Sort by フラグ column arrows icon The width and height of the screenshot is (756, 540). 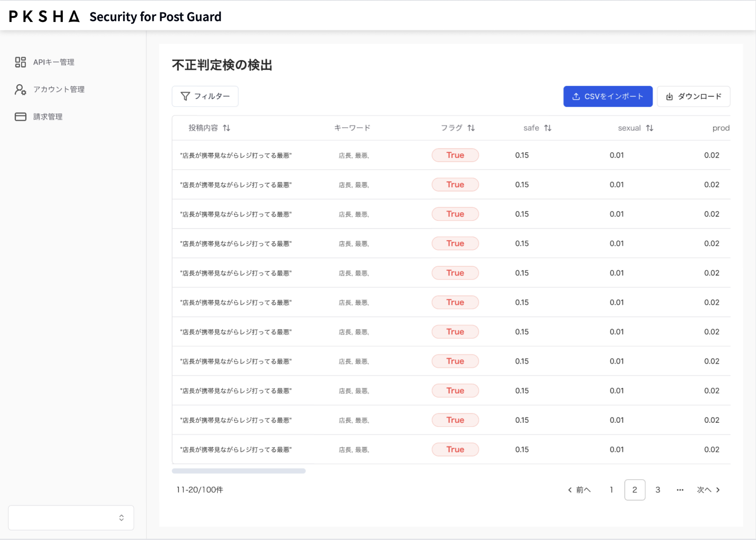471,128
